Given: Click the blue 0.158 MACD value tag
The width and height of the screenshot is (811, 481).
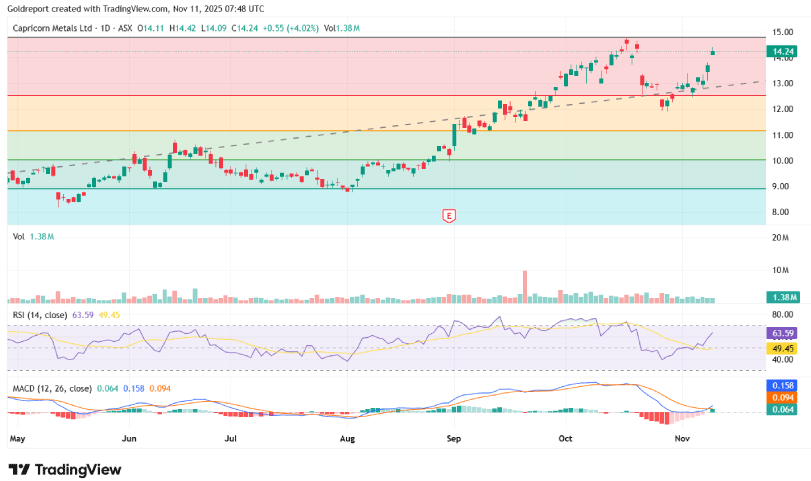Looking at the screenshot, I should click(783, 385).
